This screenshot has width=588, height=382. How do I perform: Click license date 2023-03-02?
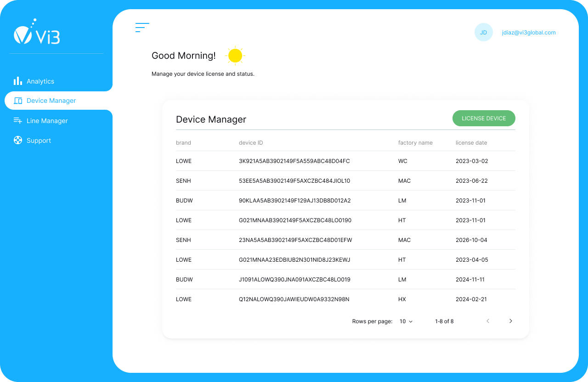point(472,161)
